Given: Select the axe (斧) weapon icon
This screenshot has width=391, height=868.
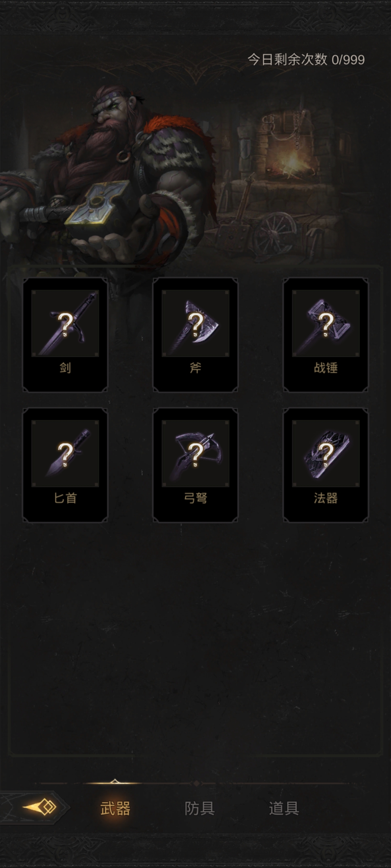Looking at the screenshot, I should [195, 323].
